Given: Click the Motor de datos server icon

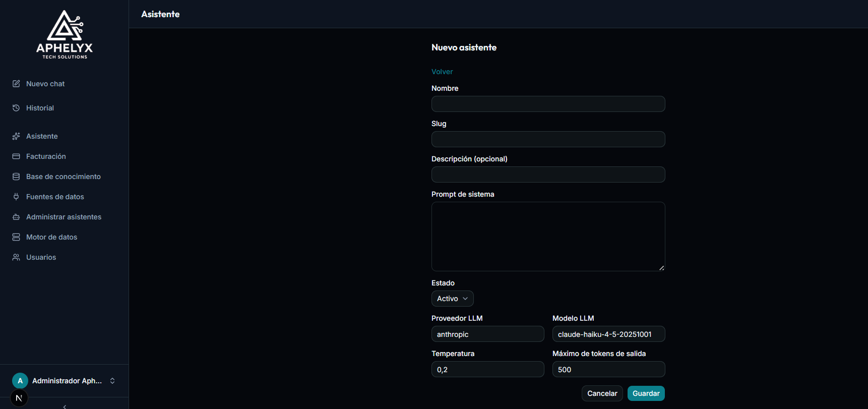Looking at the screenshot, I should click(x=16, y=237).
